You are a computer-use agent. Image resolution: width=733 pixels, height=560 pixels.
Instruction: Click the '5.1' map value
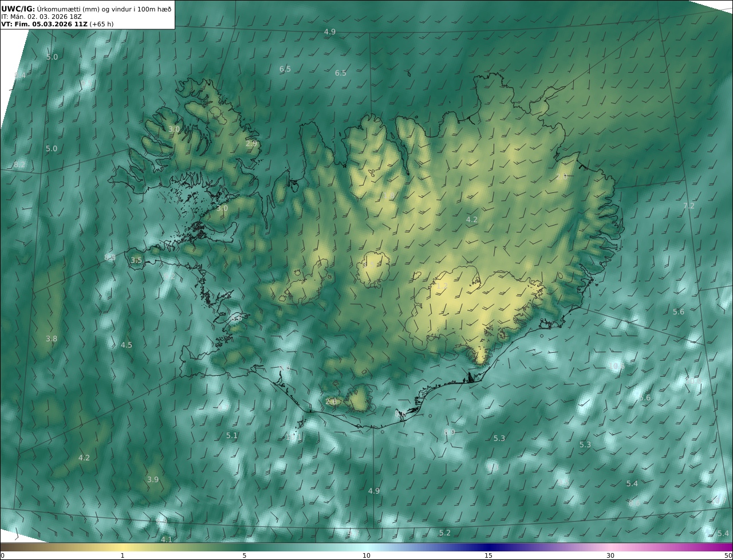point(231,435)
